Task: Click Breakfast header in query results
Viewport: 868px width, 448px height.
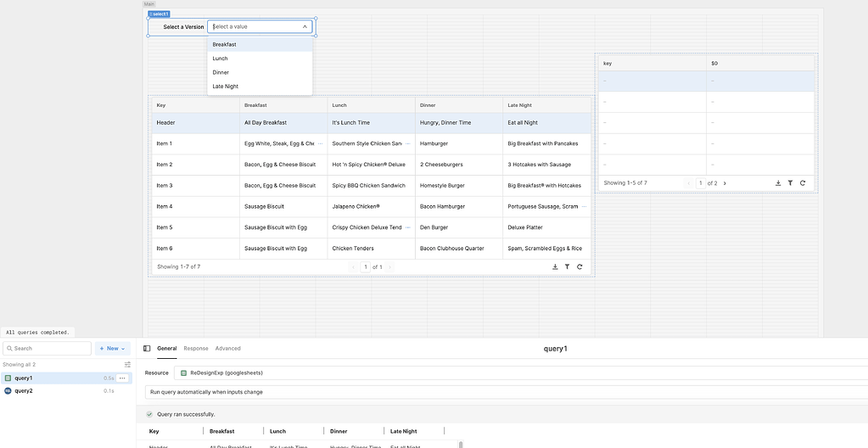Action: (x=222, y=431)
